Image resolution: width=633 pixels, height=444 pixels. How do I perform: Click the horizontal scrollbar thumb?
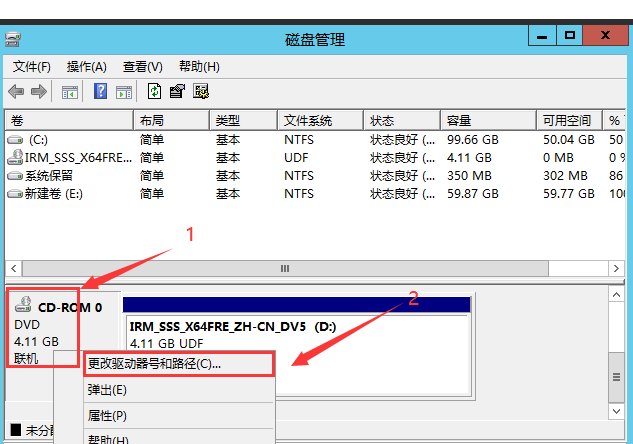(x=285, y=269)
